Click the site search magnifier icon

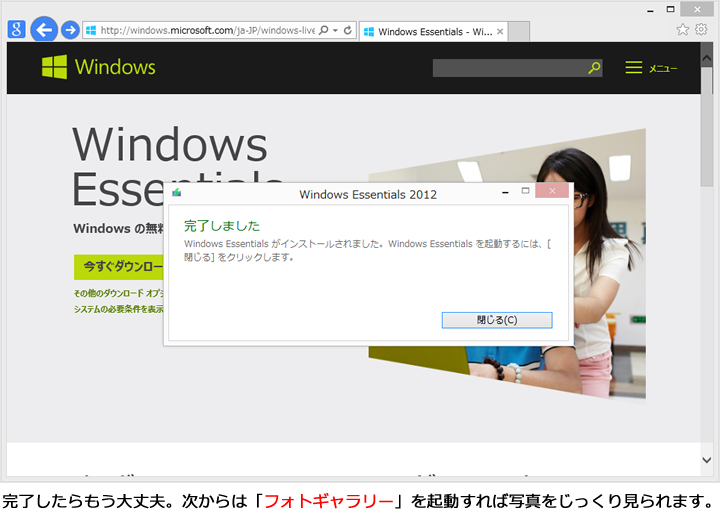point(594,68)
